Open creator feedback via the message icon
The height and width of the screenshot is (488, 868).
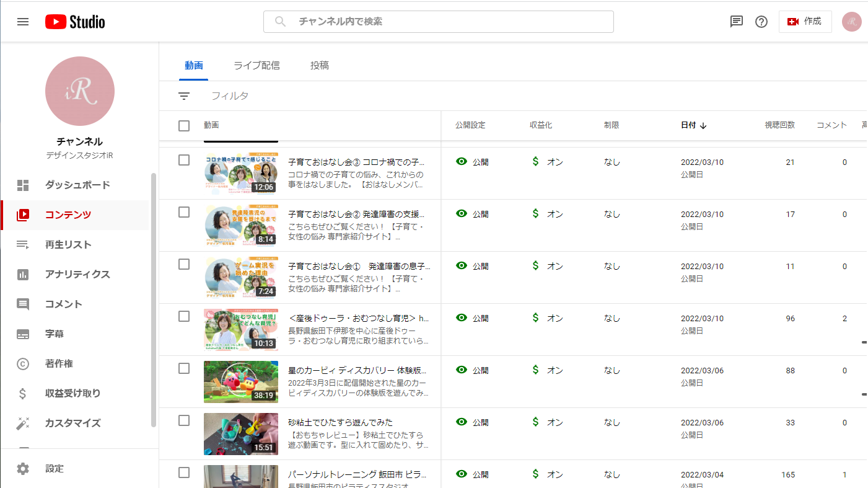coord(736,21)
